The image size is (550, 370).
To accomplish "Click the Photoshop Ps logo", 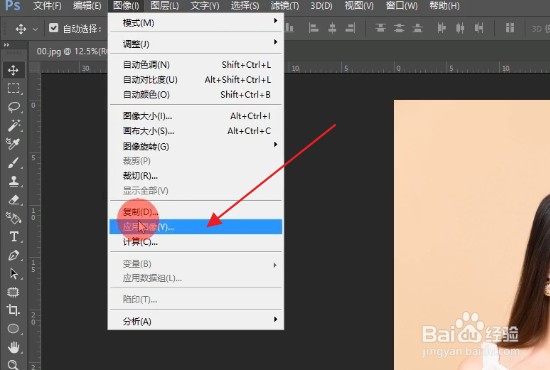I will click(x=13, y=6).
